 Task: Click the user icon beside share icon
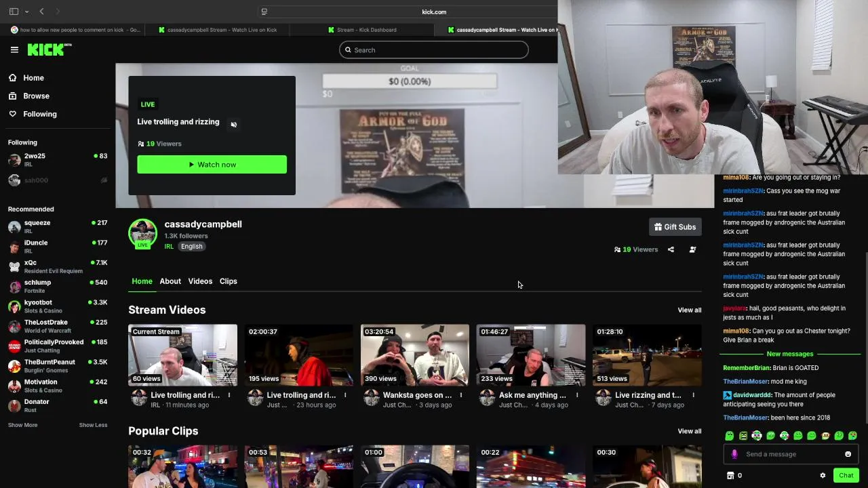click(x=692, y=249)
